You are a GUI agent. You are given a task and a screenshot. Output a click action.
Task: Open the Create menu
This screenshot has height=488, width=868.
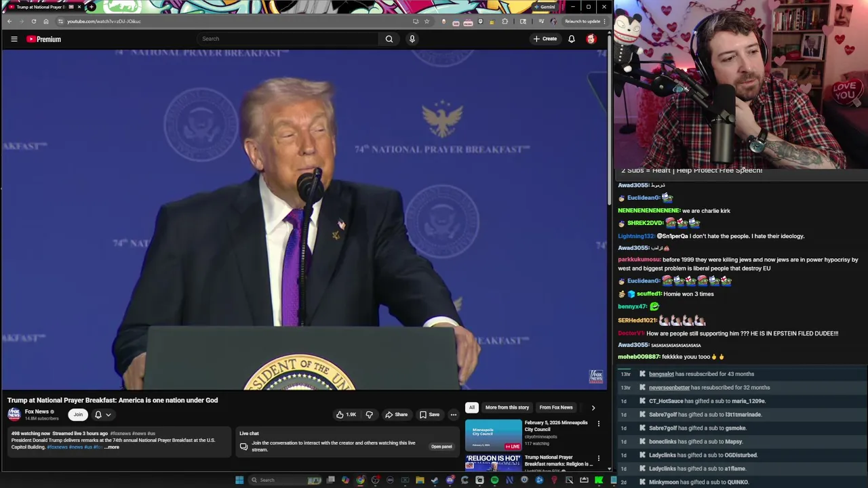(x=545, y=39)
